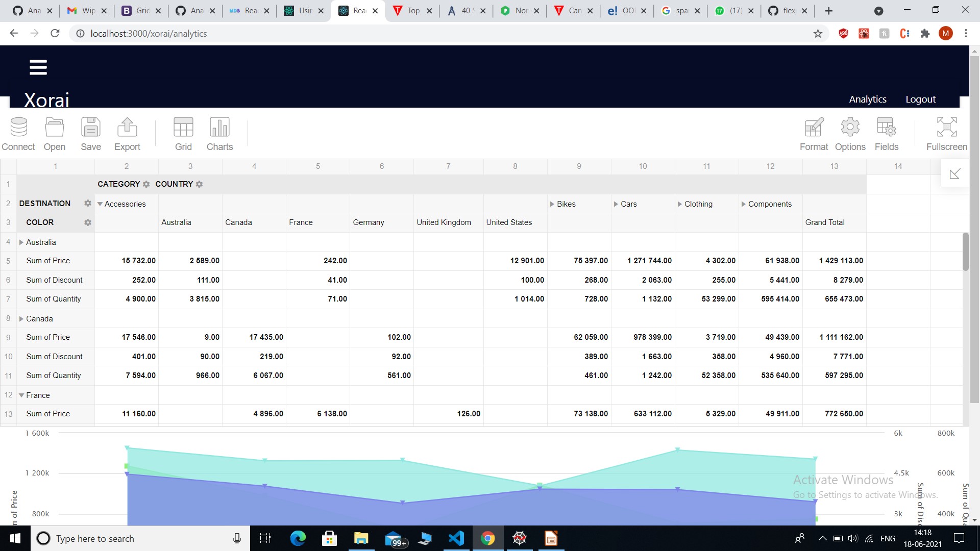Screen dimensions: 980x551
Task: Toggle Fullscreen mode
Action: point(946,134)
